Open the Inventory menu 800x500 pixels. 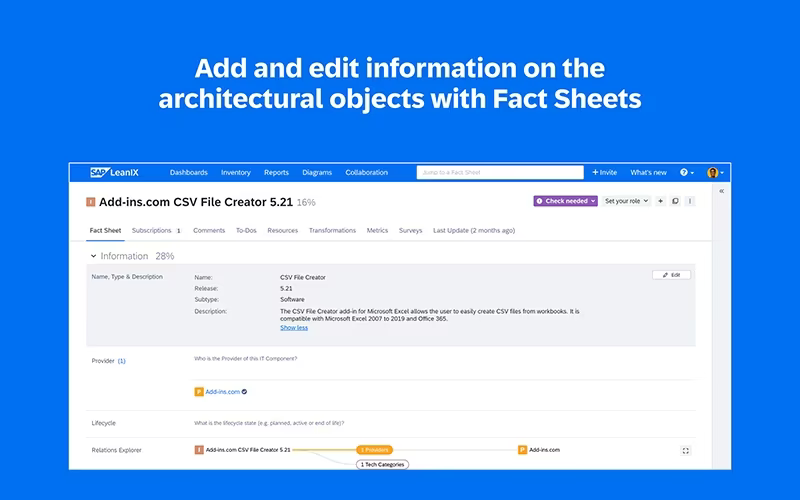236,172
